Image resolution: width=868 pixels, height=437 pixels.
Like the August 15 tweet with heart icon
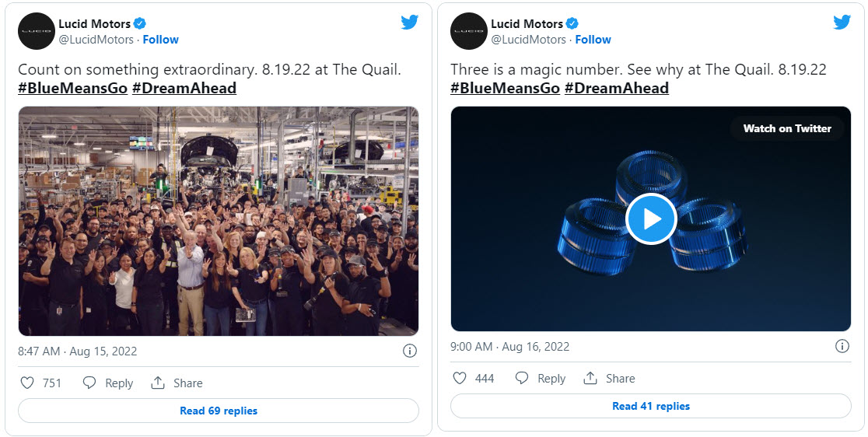[x=27, y=383]
